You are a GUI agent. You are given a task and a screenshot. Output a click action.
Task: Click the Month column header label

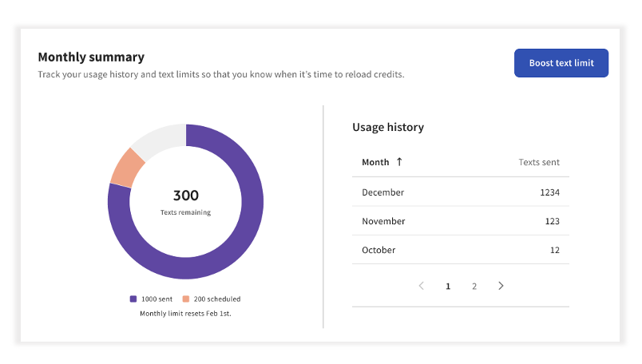click(375, 162)
